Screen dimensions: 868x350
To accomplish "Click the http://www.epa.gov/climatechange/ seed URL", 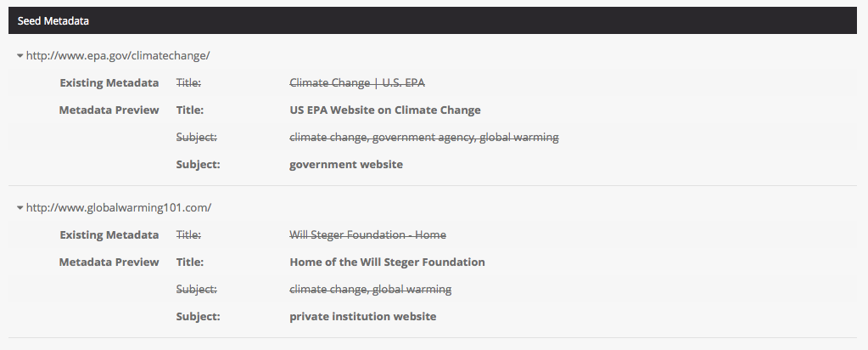I will [x=118, y=56].
